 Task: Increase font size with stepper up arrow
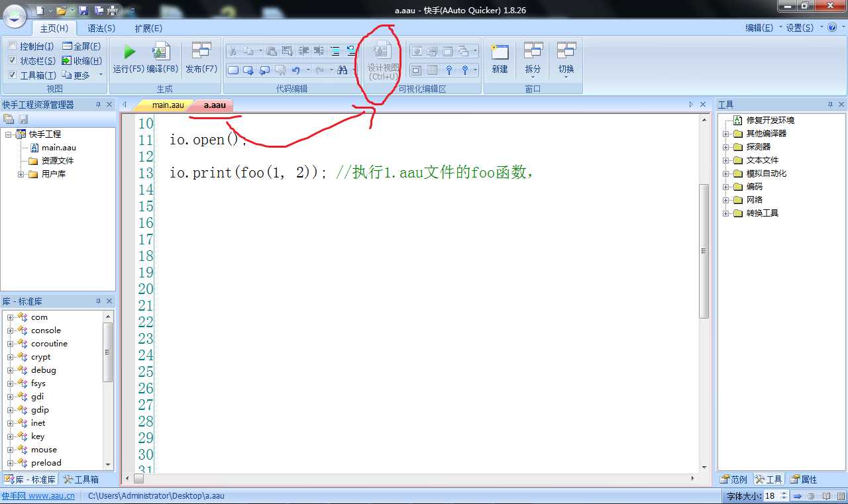pos(784,493)
